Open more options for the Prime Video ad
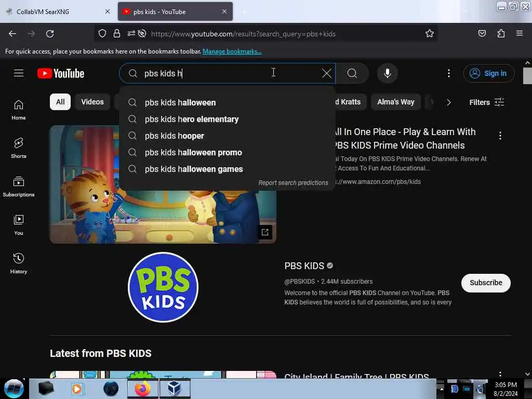532x399 pixels. pos(500,136)
